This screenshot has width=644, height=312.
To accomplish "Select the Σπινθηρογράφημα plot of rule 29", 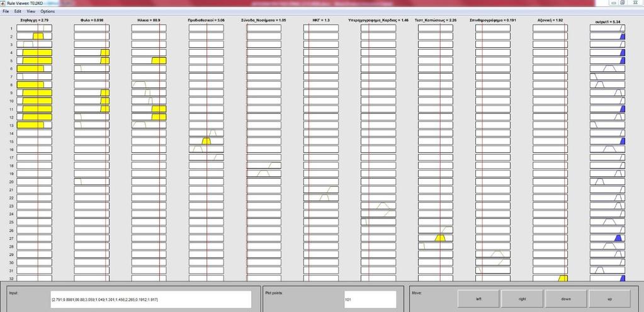I will (x=493, y=253).
